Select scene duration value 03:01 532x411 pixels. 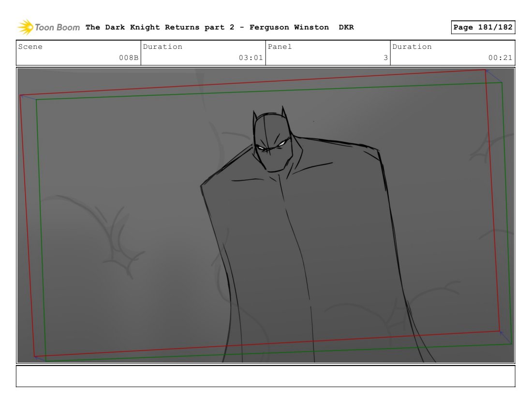pyautogui.click(x=251, y=58)
